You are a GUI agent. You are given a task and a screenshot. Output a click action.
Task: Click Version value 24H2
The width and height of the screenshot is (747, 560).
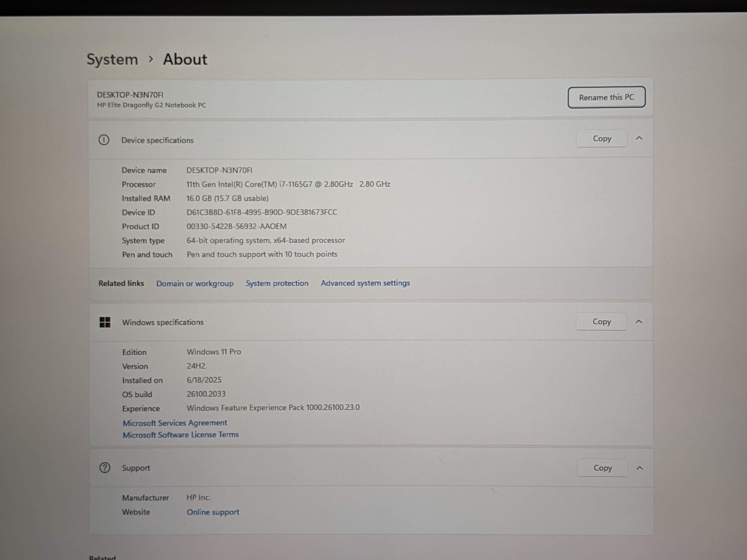196,366
